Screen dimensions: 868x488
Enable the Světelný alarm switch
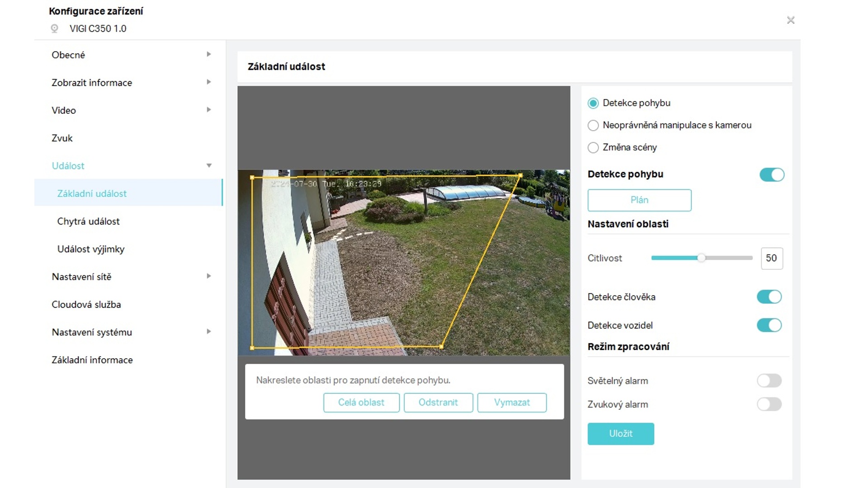click(x=769, y=380)
